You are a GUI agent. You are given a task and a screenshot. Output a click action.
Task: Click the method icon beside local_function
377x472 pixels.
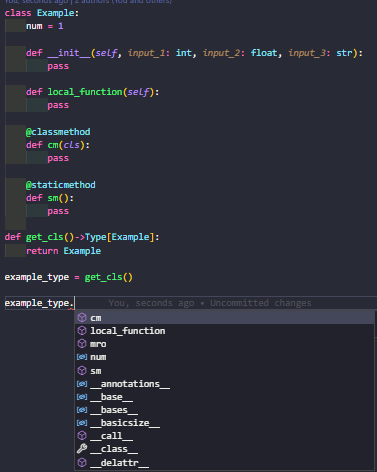[x=82, y=330]
